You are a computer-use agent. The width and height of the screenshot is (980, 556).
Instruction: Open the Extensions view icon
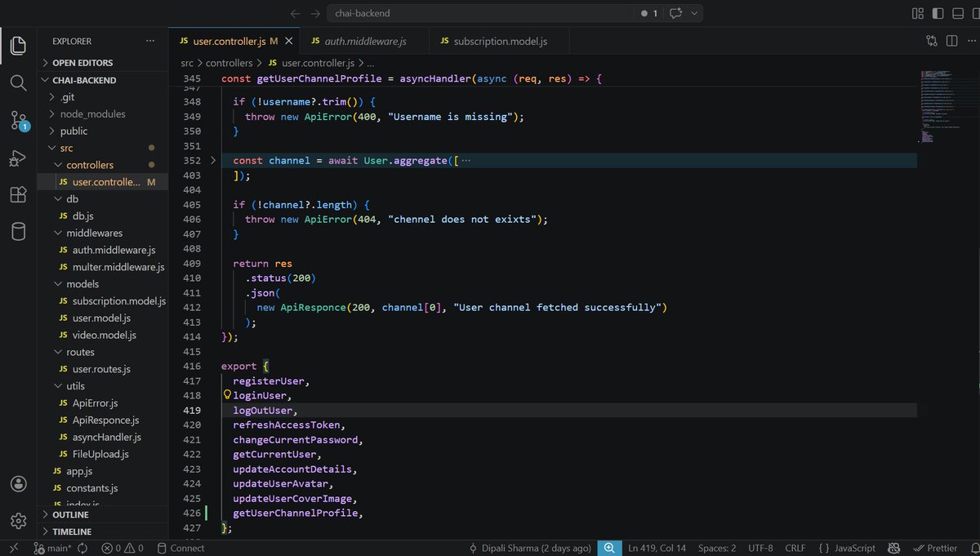click(x=18, y=194)
